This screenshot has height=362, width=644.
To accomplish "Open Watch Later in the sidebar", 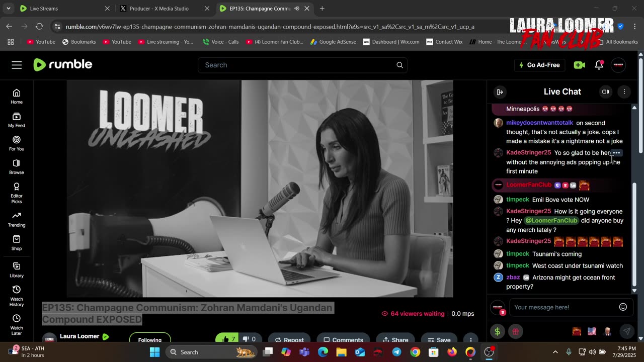I will point(17,325).
